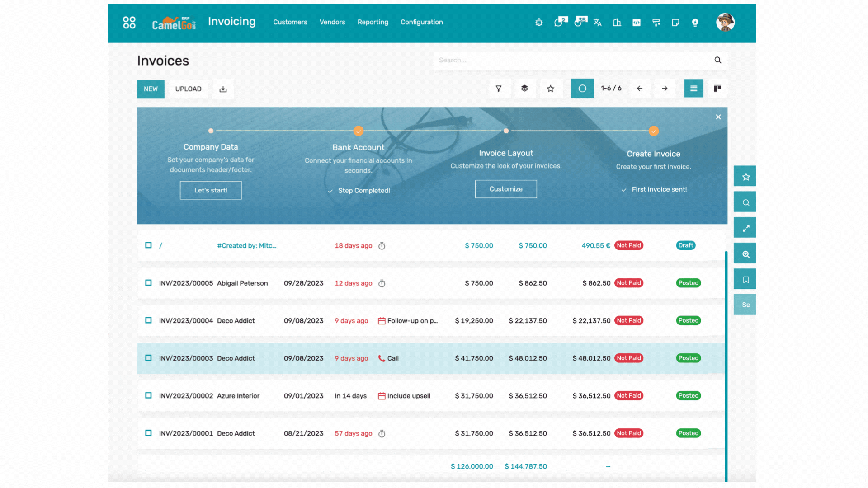This screenshot has height=488, width=868.
Task: Click the sidebar bookmark icon
Action: pos(745,280)
